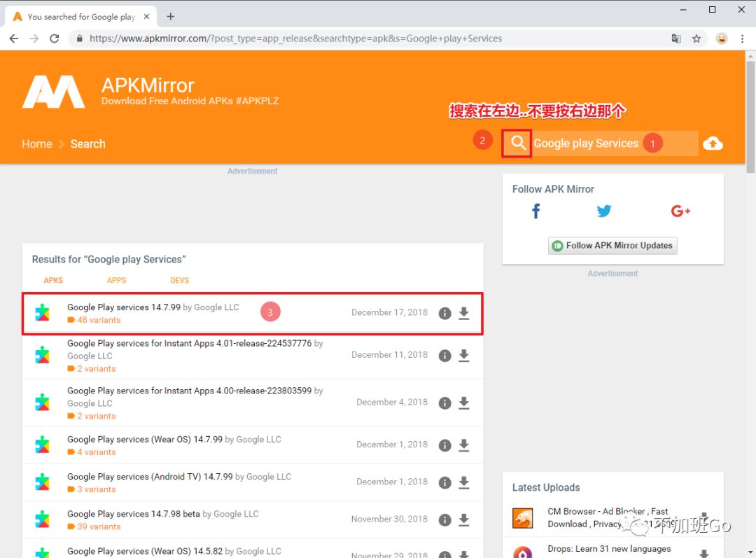Screen dimensions: 756x558
Task: Go to Home breadcrumb
Action: point(36,144)
